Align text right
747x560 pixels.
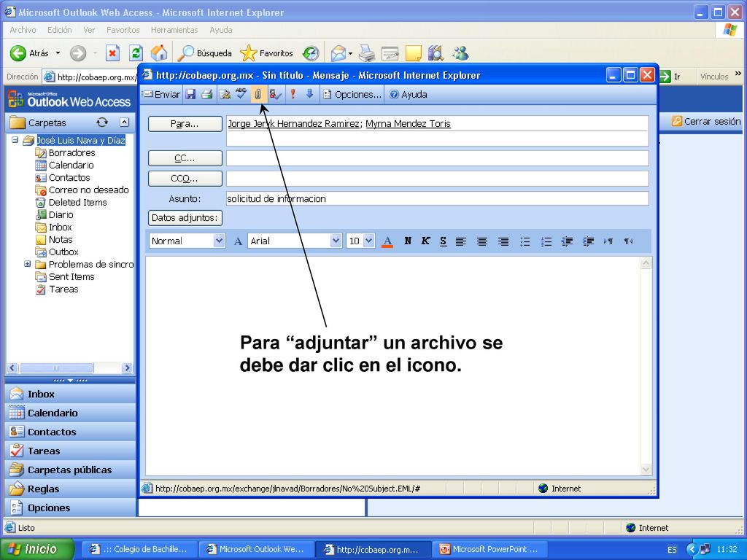pos(503,241)
